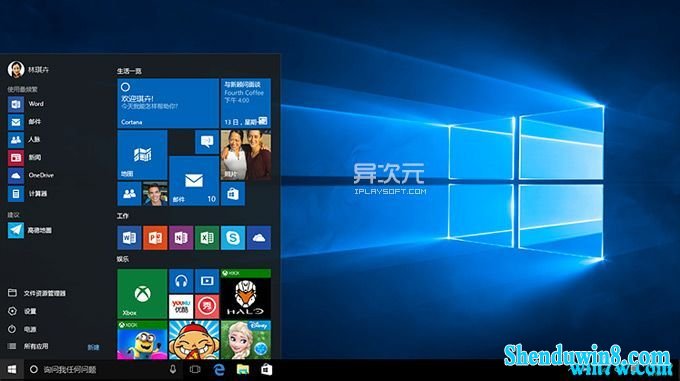Open the messaging chat bubble tile
This screenshot has width=680, height=381.
click(x=207, y=142)
